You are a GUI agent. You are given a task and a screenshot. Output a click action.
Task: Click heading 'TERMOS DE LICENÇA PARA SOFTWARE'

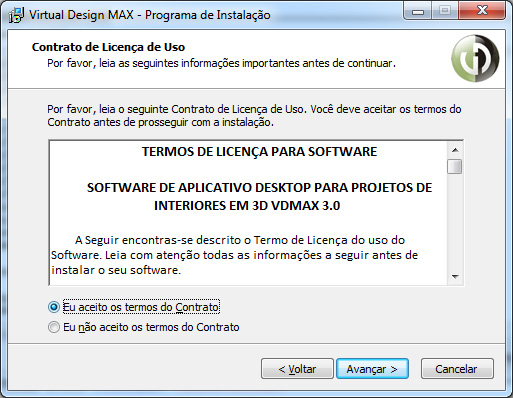259,152
